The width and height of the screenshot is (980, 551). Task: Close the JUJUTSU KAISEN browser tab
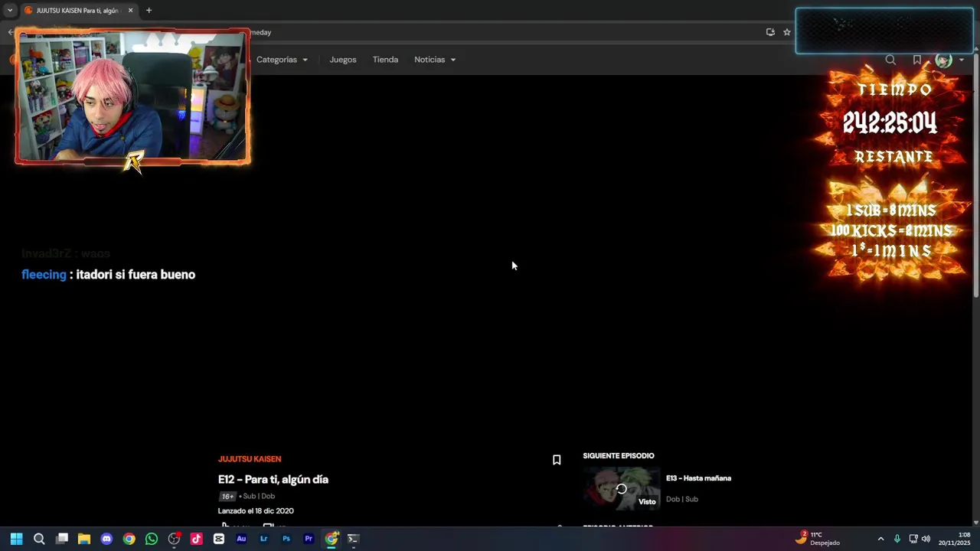click(130, 11)
